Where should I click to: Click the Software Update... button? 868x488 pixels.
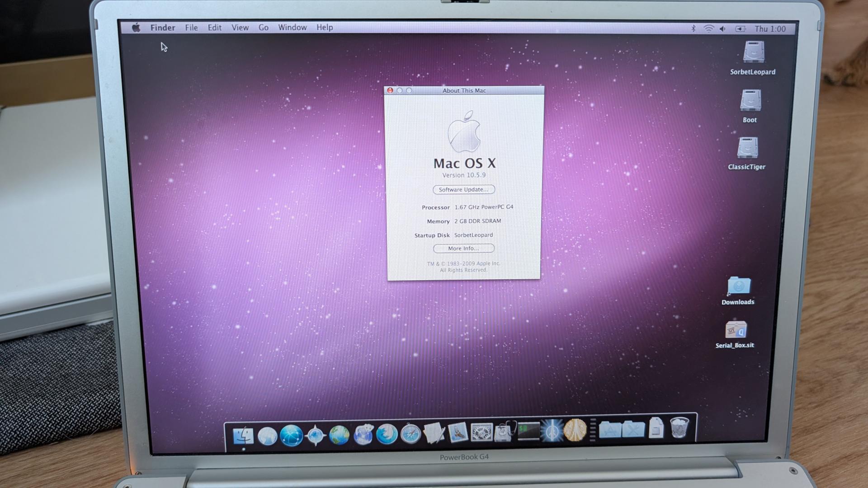(x=463, y=190)
